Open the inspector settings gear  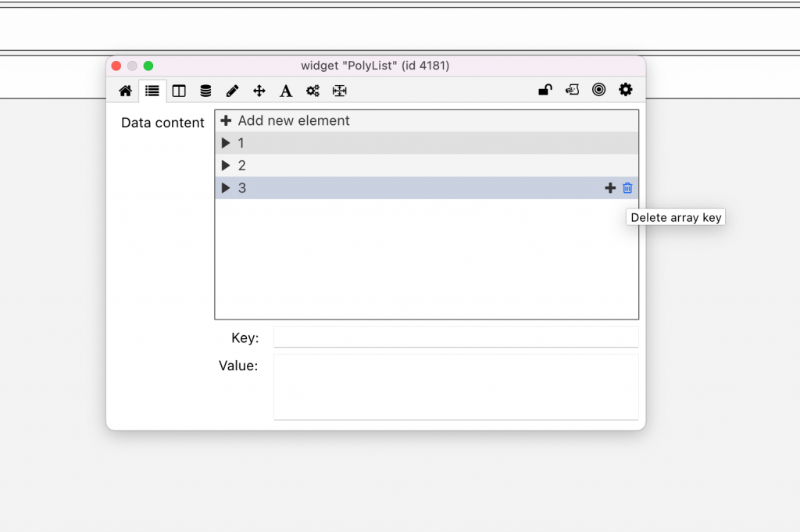(625, 90)
